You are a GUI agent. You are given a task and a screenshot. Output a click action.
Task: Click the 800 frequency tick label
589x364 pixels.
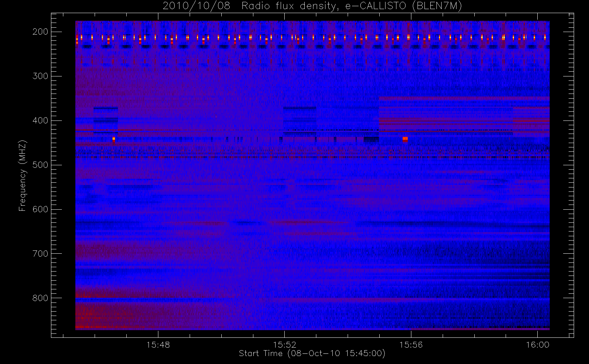point(40,298)
